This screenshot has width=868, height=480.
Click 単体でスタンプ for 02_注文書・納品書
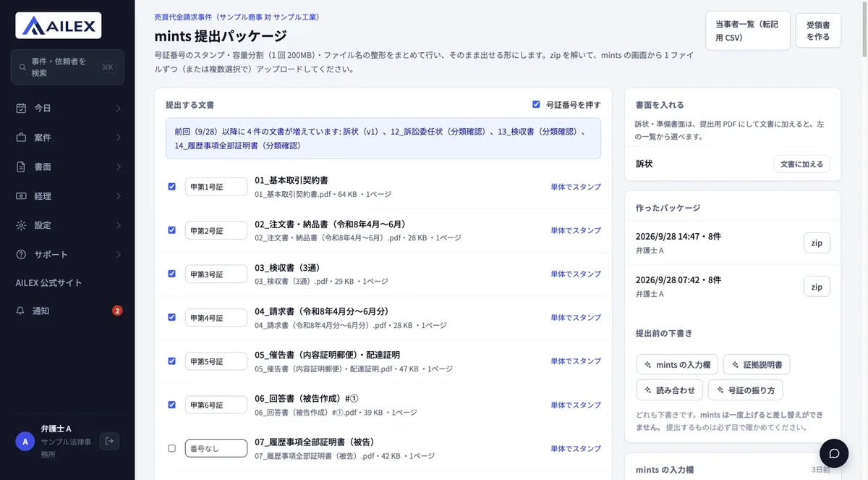tap(576, 230)
